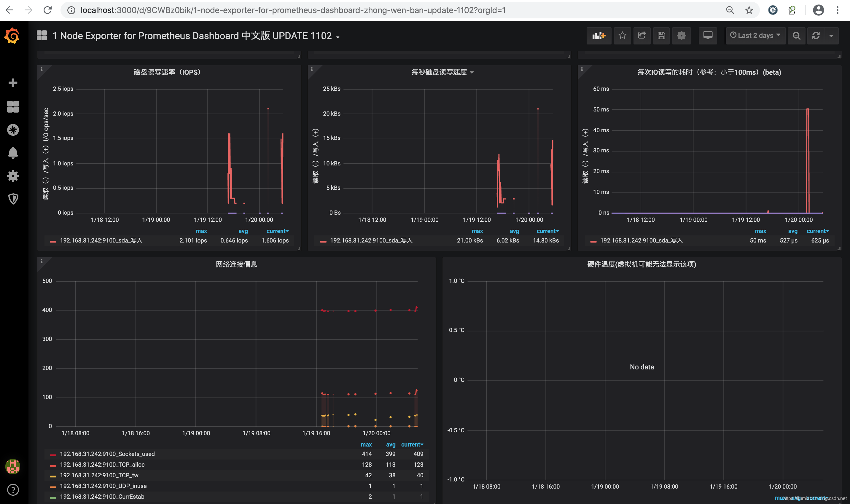Go back with the browser back arrow

click(9, 10)
